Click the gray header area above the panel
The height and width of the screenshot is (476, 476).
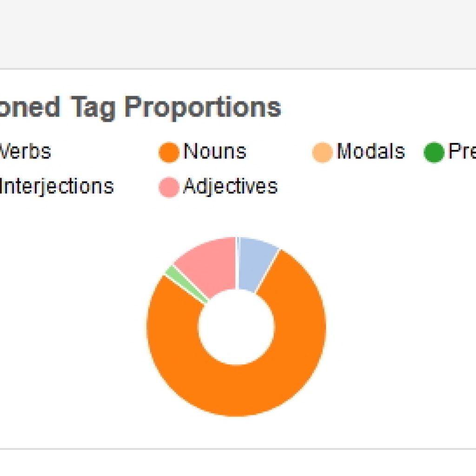pyautogui.click(x=238, y=33)
